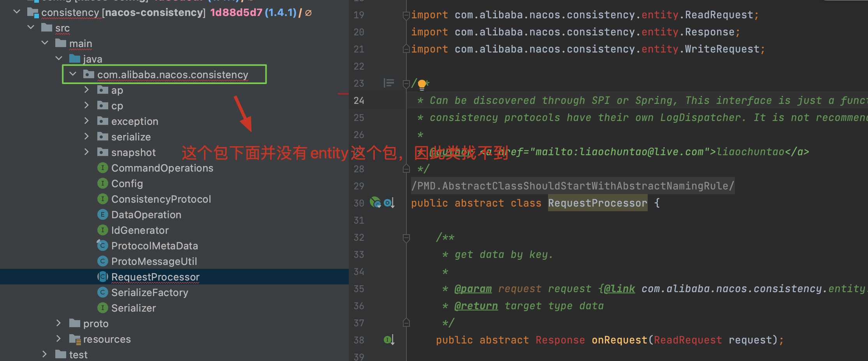Viewport: 868px width, 361px height.
Task: Select the Serializer interface file
Action: coord(134,308)
